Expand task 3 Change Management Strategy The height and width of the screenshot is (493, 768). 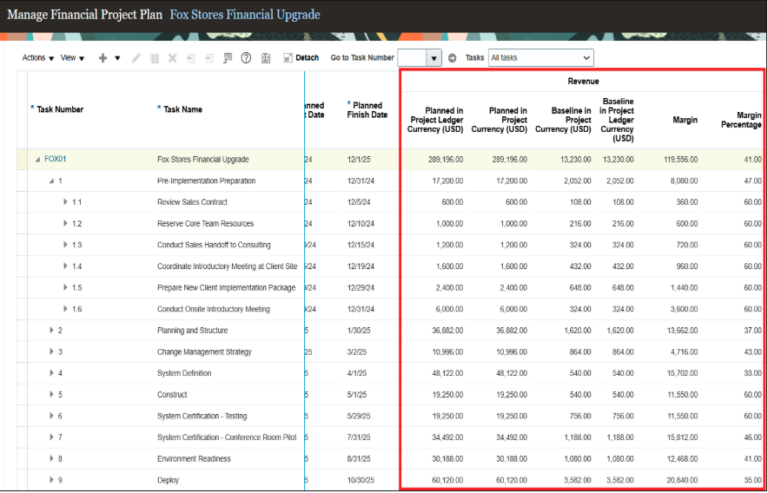[51, 352]
